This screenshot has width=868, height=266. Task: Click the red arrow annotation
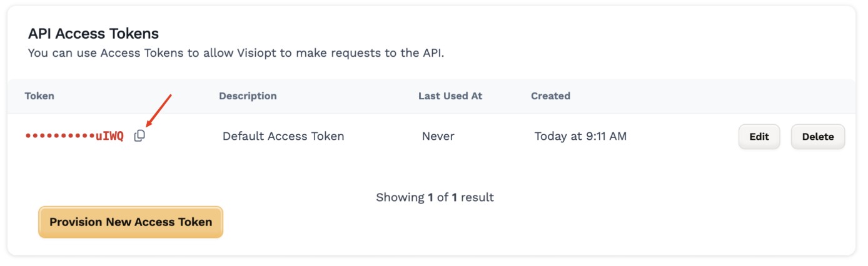[158, 110]
